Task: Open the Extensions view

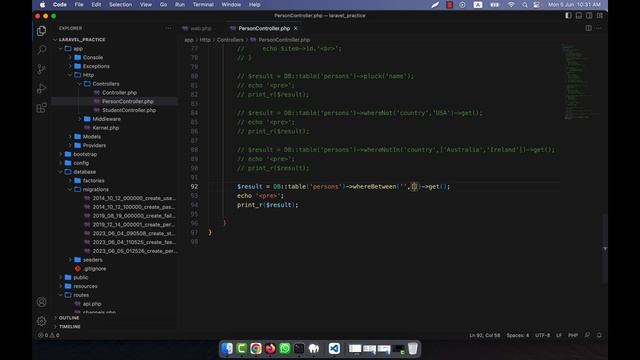Action: tap(41, 108)
